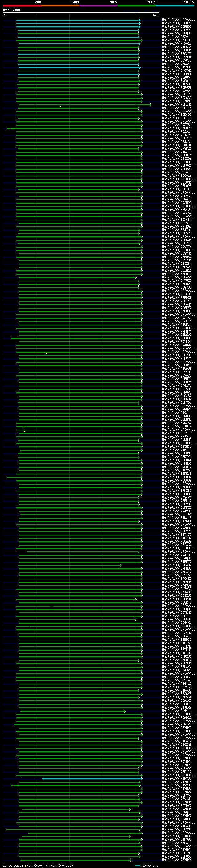Select hit label UniRef100_Q8WRF3
The height and width of the screenshot is (868, 197).
(x=177, y=603)
